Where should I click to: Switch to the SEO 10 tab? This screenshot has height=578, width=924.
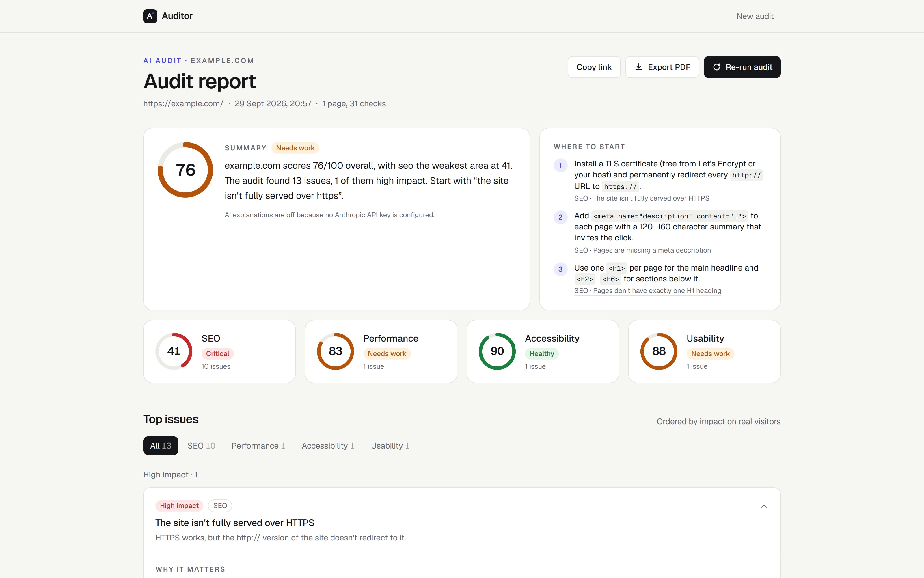[201, 446]
